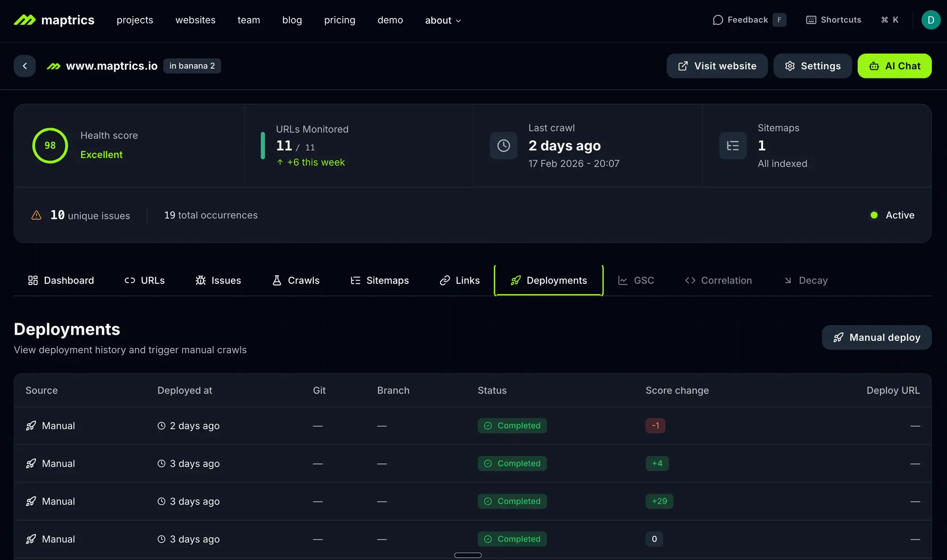
Task: Click the Feedback speech bubble icon
Action: [x=718, y=20]
